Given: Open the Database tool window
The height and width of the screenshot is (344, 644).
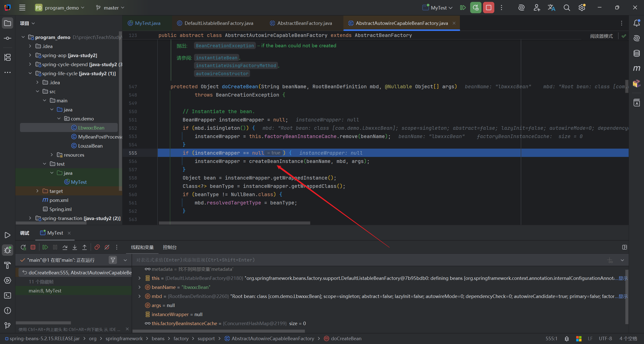Looking at the screenshot, I should 636,53.
